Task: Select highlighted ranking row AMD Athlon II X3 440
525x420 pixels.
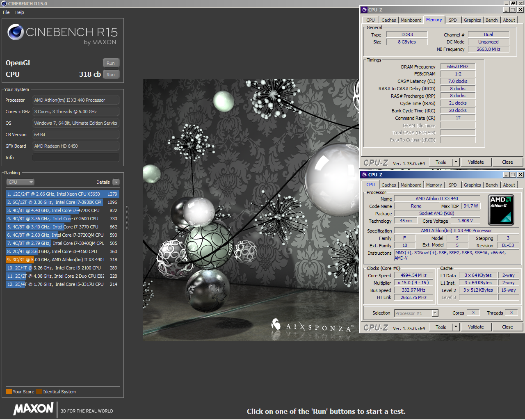Action: [x=62, y=260]
